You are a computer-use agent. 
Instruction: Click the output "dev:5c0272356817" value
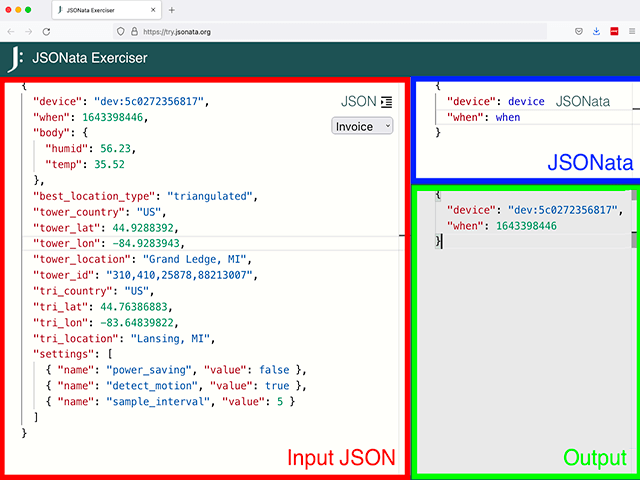(x=562, y=210)
